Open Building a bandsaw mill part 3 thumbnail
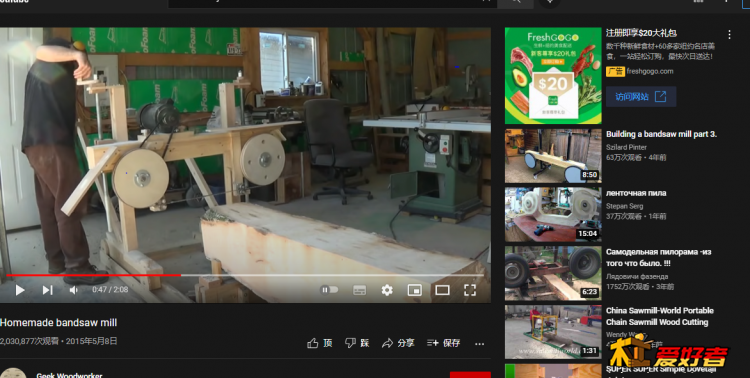Image resolution: width=750 pixels, height=378 pixels. tap(553, 156)
